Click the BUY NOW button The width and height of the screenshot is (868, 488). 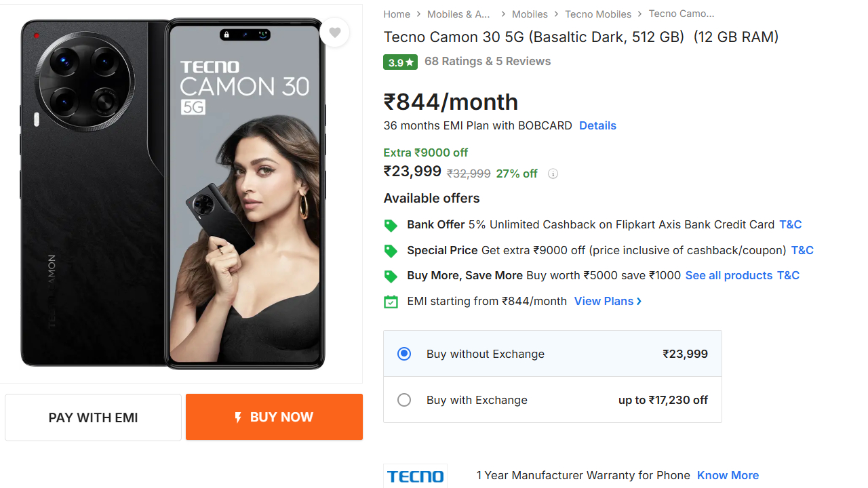tap(274, 417)
